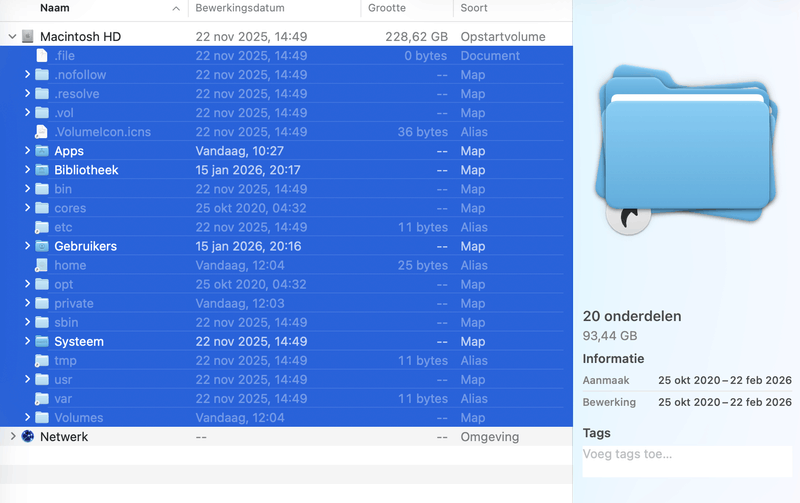Click the .file document icon
The image size is (800, 503).
(x=42, y=56)
